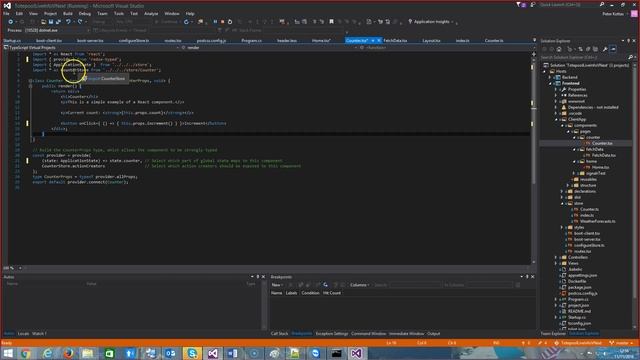Click the Save All toolbar icon
The image size is (640, 360).
pyautogui.click(x=58, y=22)
